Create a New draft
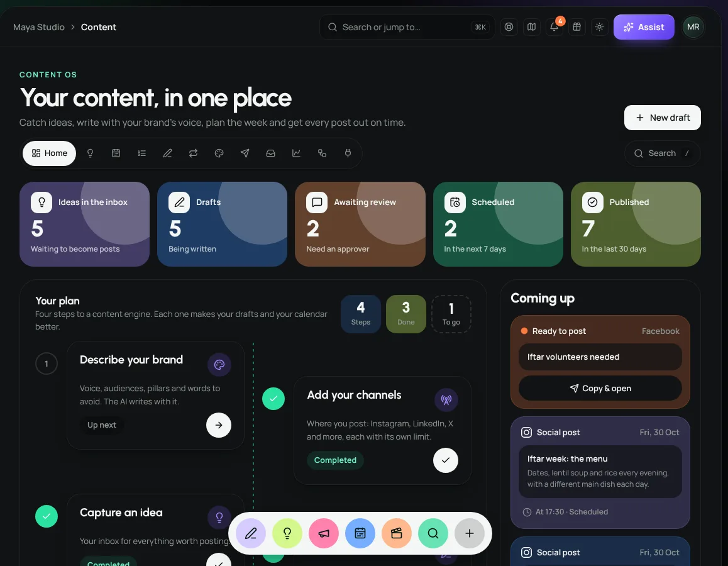 pos(662,118)
